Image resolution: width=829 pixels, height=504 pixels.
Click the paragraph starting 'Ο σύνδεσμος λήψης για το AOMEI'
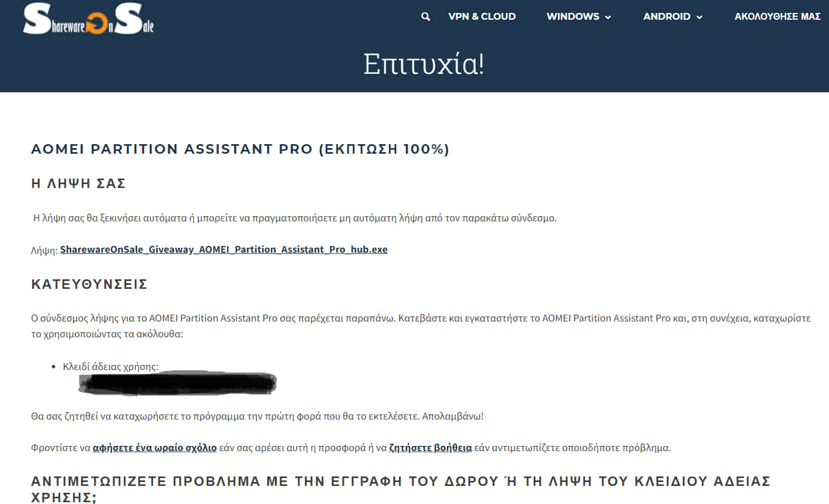(x=420, y=326)
